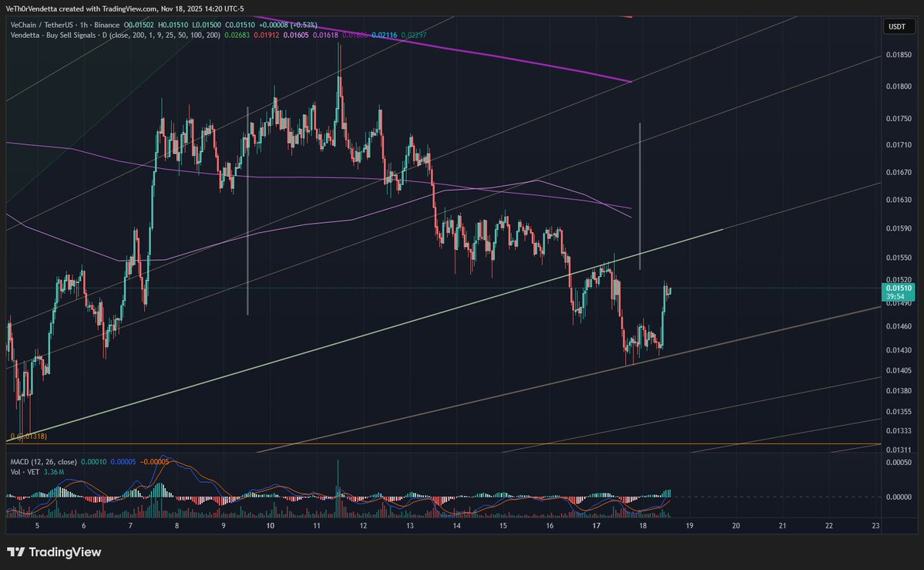Viewport: 924px width, 570px height.
Task: Click date 14 on the time axis
Action: [457, 526]
